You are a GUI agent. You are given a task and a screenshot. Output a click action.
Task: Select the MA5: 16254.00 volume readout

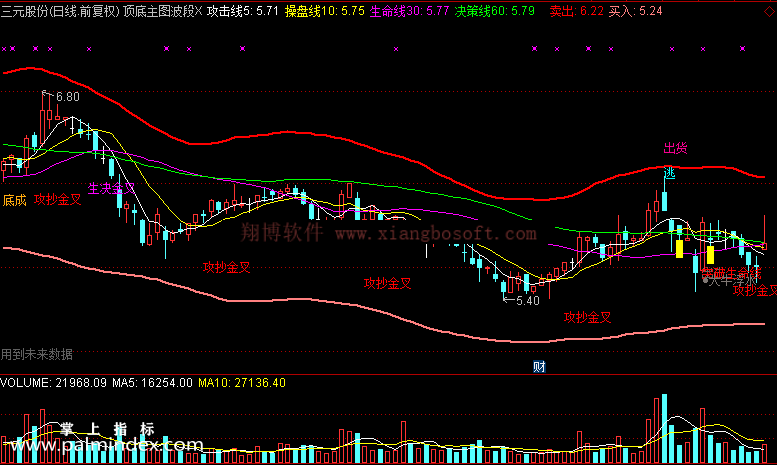pyautogui.click(x=152, y=383)
